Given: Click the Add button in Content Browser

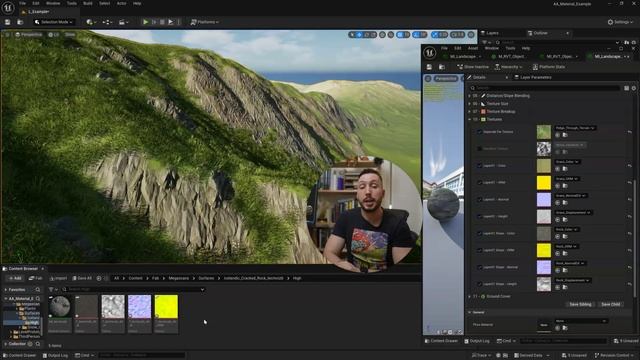Looking at the screenshot, I should (x=15, y=278).
